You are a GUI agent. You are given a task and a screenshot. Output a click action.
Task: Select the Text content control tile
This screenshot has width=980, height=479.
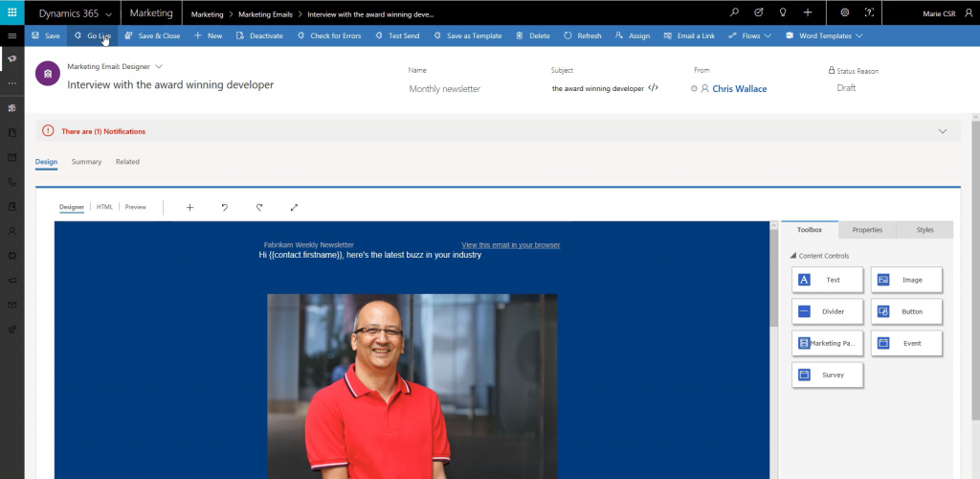tap(827, 280)
